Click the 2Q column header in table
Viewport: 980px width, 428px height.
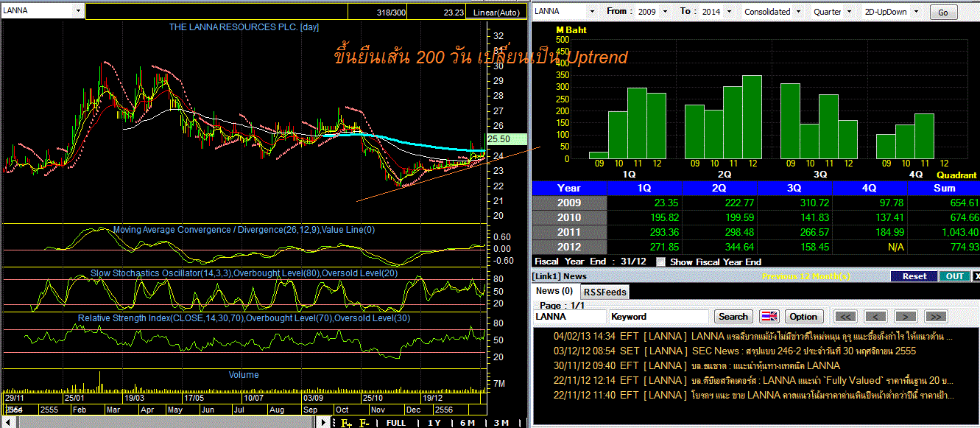pyautogui.click(x=719, y=188)
